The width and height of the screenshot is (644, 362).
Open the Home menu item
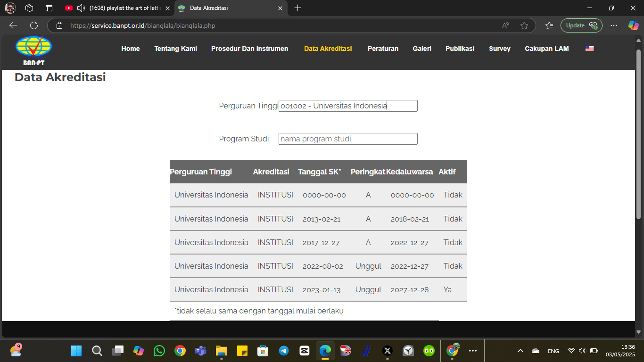(x=131, y=49)
